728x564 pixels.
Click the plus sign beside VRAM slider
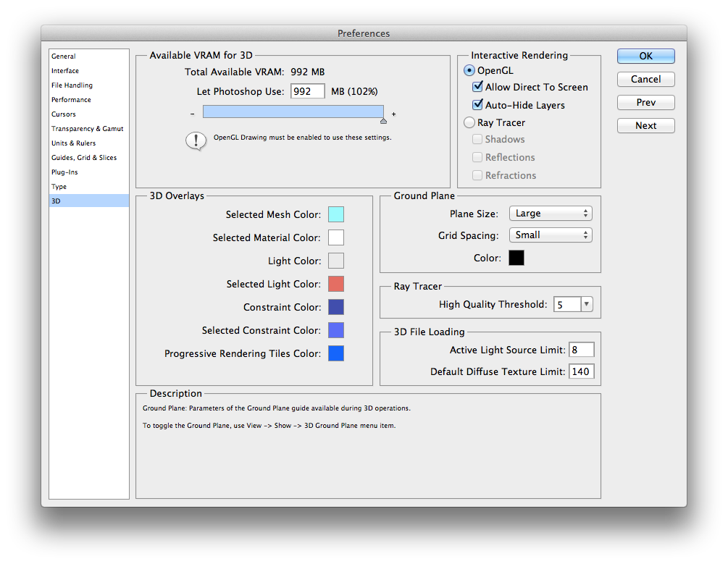tap(394, 114)
